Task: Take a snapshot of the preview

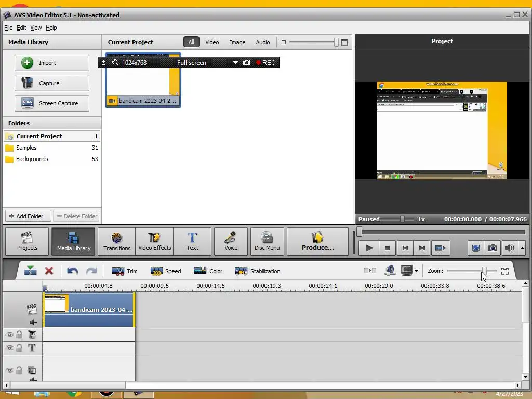Action: (492, 248)
